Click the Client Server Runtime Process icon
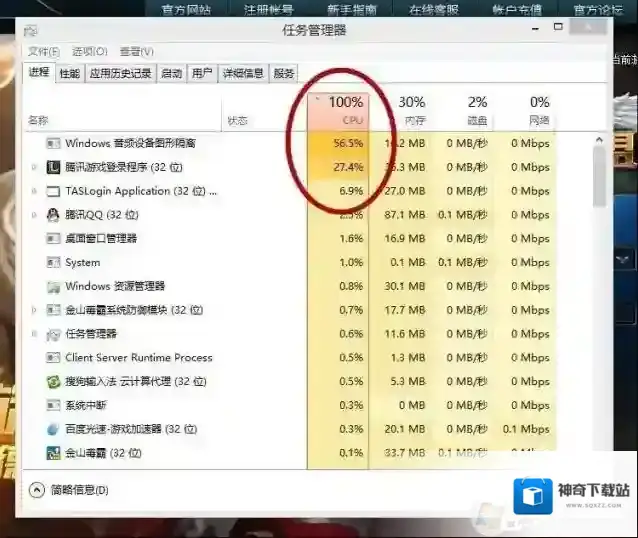This screenshot has height=538, width=638. pyautogui.click(x=54, y=358)
